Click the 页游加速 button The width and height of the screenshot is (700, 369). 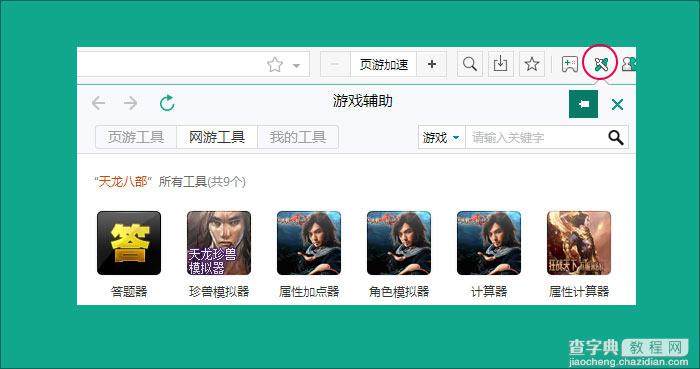[x=383, y=64]
